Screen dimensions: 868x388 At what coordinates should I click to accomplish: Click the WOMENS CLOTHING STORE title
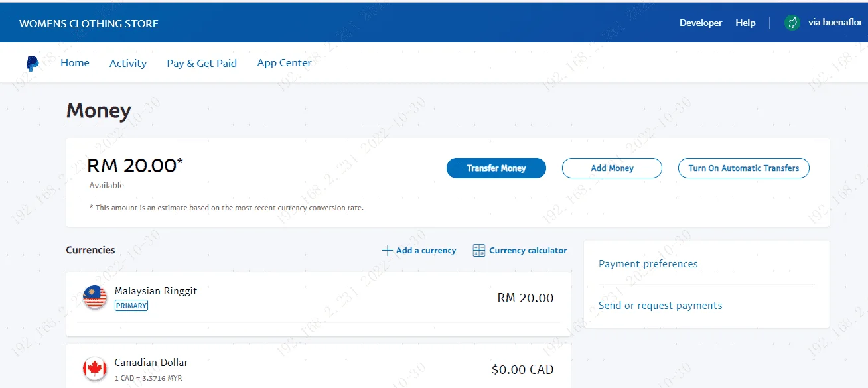coord(89,23)
